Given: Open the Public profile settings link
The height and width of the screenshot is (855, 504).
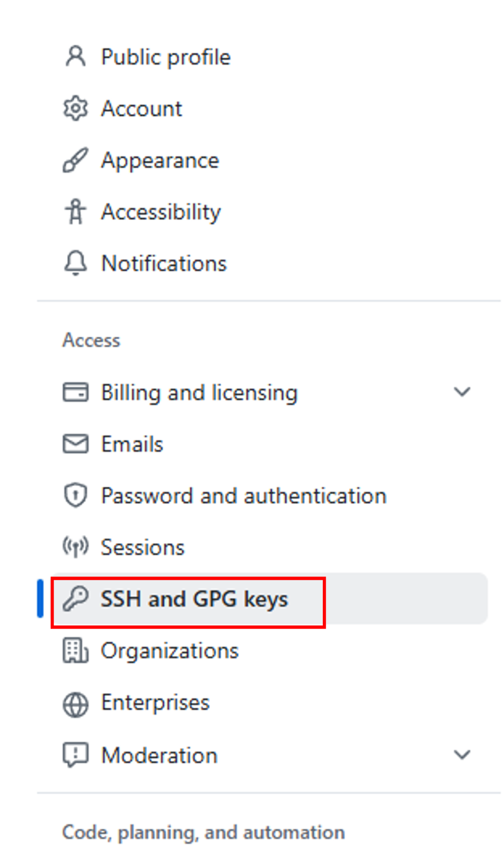Looking at the screenshot, I should [165, 57].
